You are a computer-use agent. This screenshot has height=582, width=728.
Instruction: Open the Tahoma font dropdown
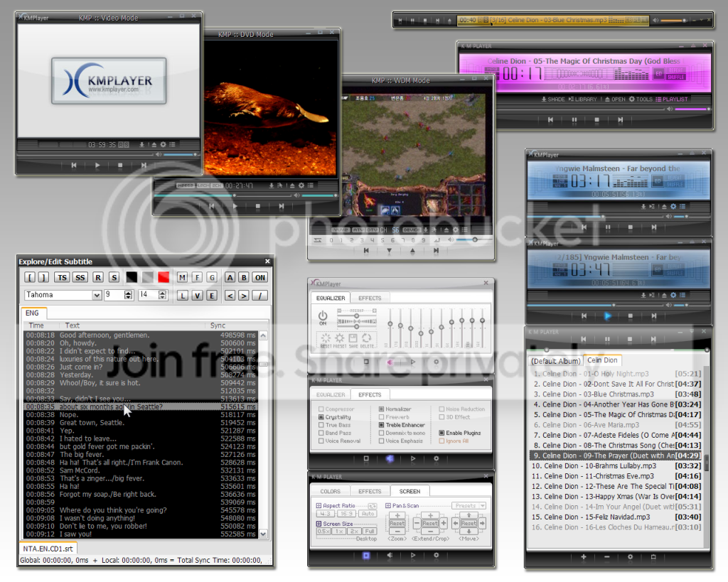97,295
